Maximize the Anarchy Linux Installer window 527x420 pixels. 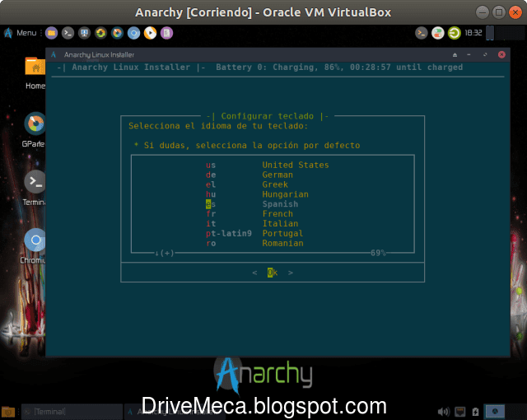pos(485,54)
